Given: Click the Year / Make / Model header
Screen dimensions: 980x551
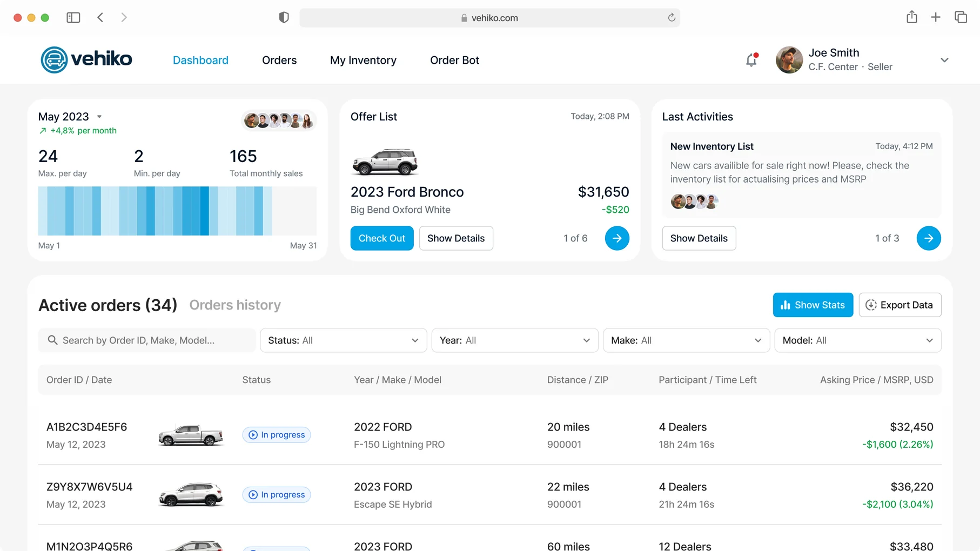Looking at the screenshot, I should point(398,380).
